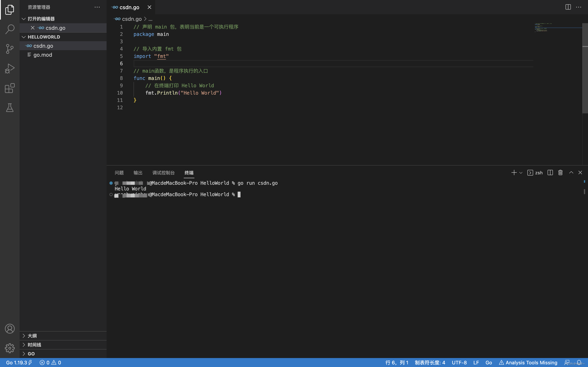Switch to the 调试控制台 debug console tab

pos(163,172)
